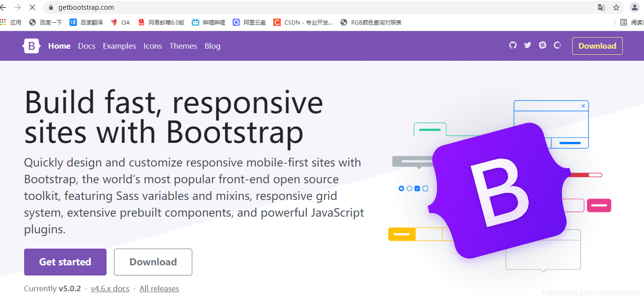Screen dimensions: 644x301
Task: Open the Twitter icon link
Action: click(x=528, y=45)
